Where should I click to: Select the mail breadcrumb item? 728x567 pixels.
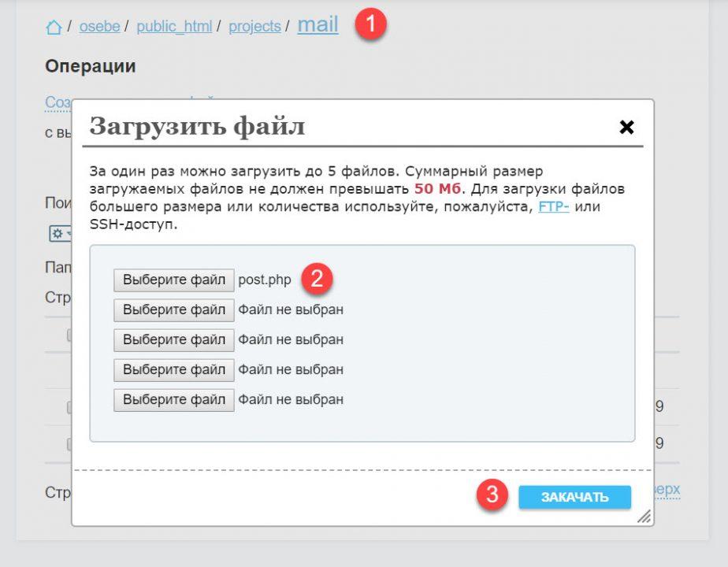coord(317,24)
